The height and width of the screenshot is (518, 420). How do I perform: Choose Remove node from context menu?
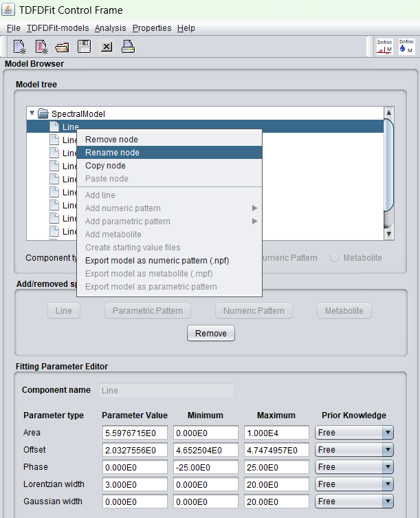click(x=169, y=140)
